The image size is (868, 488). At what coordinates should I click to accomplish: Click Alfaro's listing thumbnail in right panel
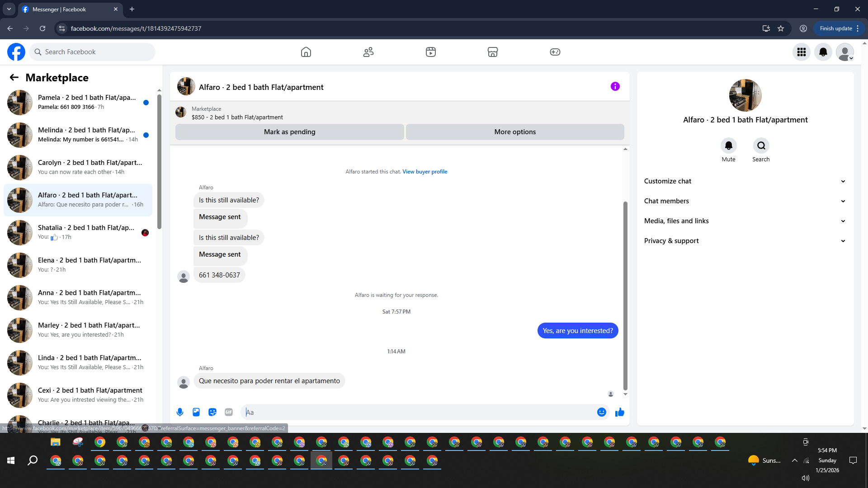point(745,95)
